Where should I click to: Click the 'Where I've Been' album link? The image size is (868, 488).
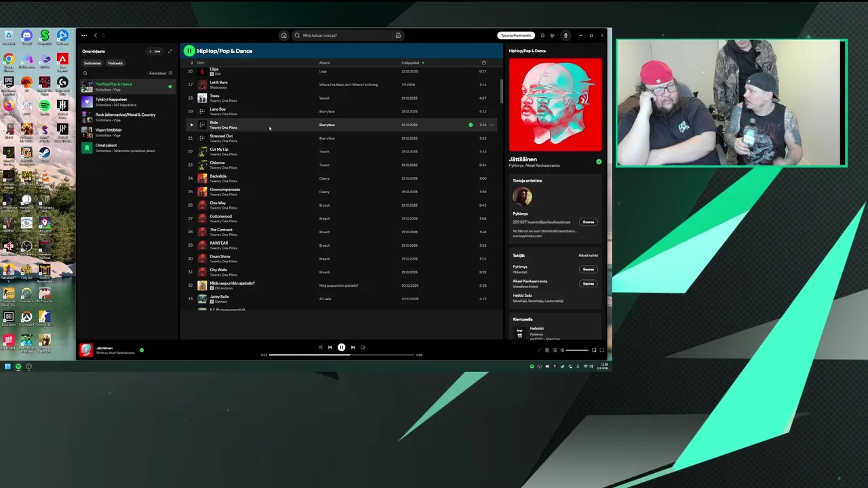[349, 85]
